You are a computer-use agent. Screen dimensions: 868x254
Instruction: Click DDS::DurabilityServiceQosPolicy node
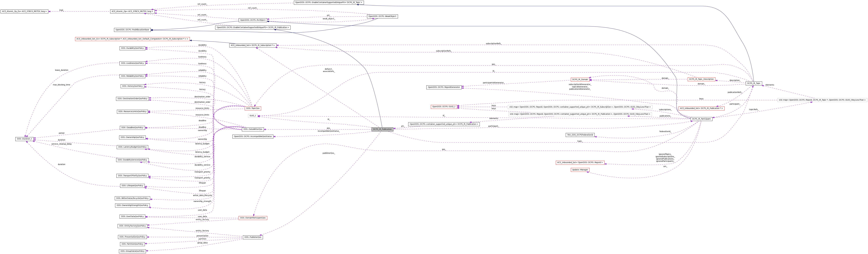pos(132,160)
